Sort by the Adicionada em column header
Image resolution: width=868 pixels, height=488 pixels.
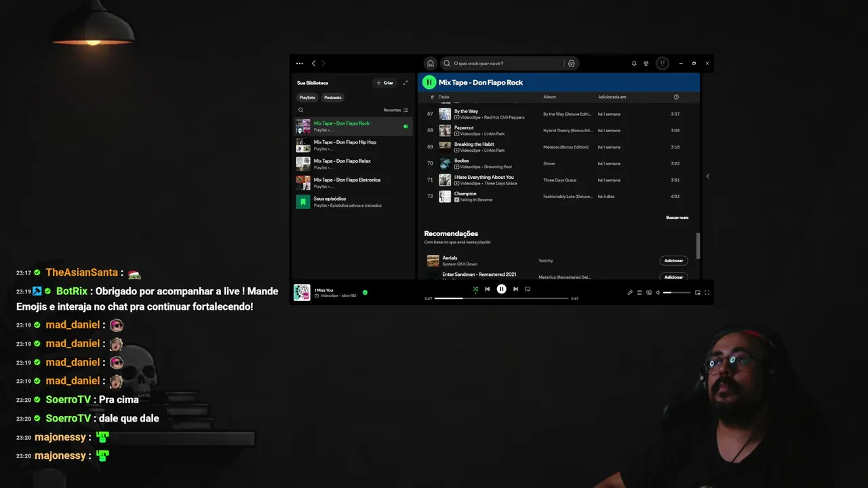coord(612,97)
